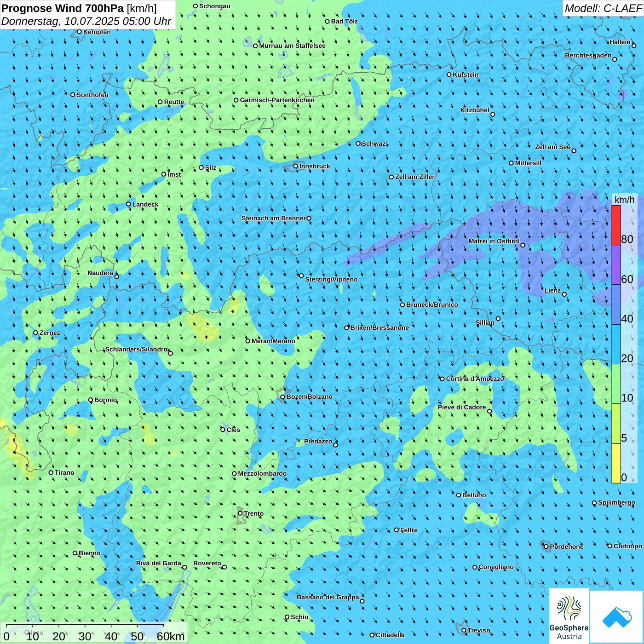Click the Bassano del Grappa label
The height and width of the screenshot is (644, 644).
[328, 597]
